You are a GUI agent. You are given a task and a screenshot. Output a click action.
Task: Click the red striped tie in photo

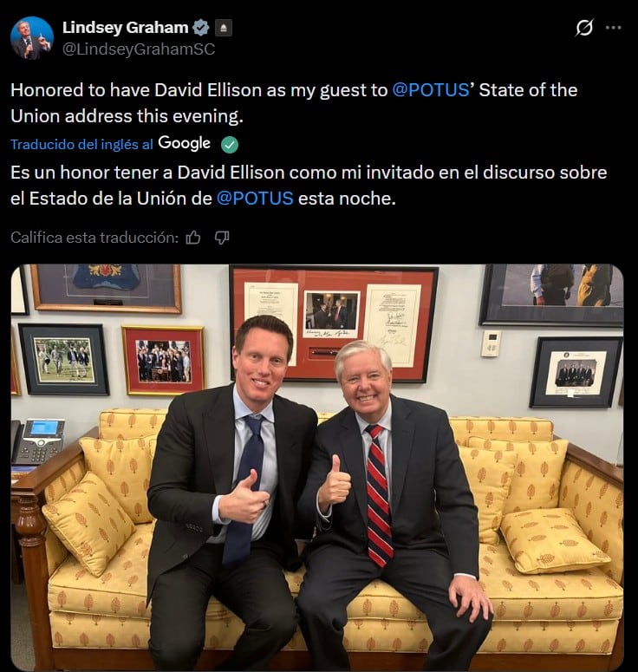(378, 495)
